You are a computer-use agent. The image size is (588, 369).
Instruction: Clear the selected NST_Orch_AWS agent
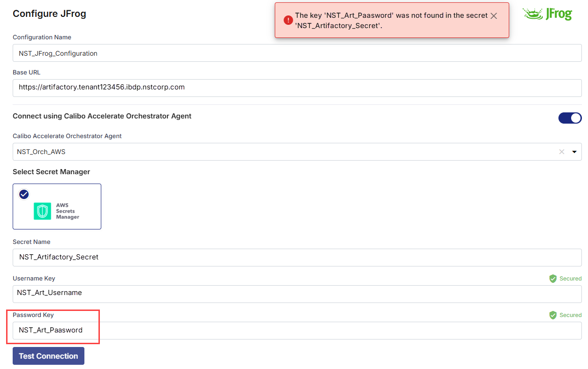[561, 152]
